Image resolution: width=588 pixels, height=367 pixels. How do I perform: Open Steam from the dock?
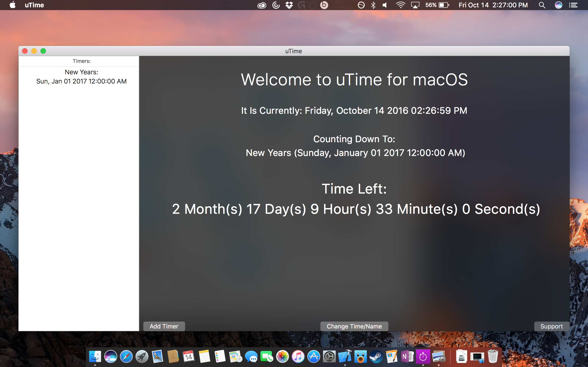pyautogui.click(x=376, y=356)
